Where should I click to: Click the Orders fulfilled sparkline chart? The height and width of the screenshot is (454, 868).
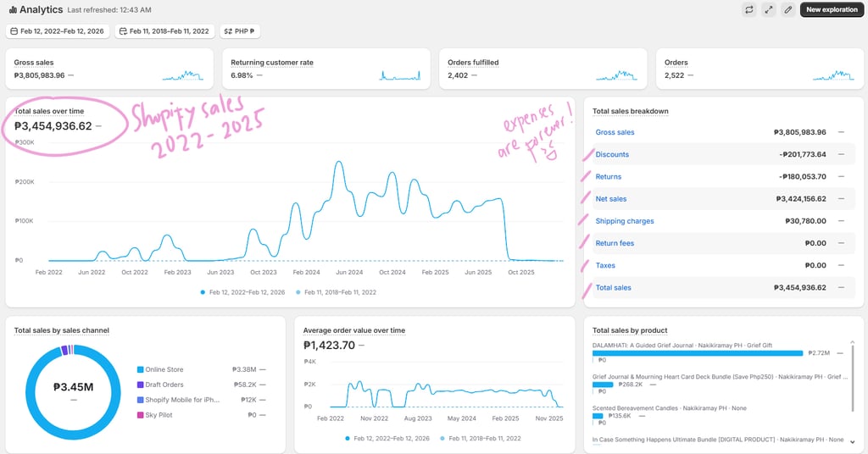[617, 75]
